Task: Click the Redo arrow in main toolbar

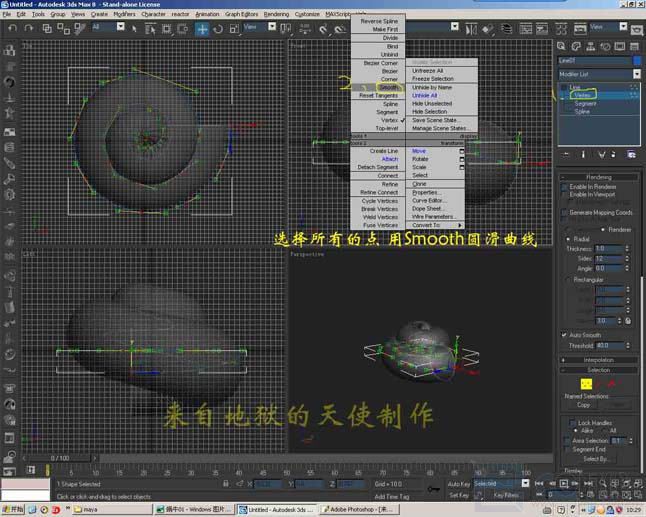Action: click(28, 28)
